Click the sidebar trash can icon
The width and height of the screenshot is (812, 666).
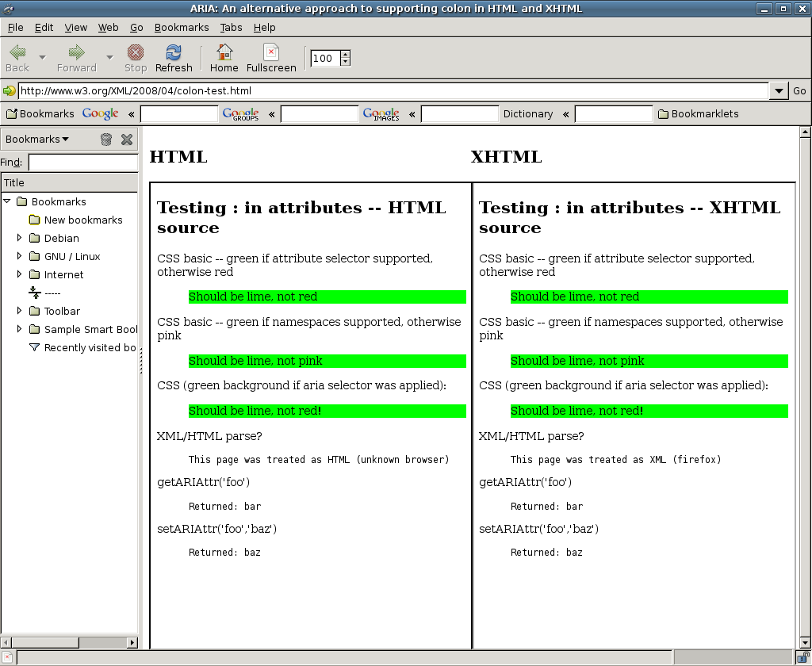click(x=106, y=140)
